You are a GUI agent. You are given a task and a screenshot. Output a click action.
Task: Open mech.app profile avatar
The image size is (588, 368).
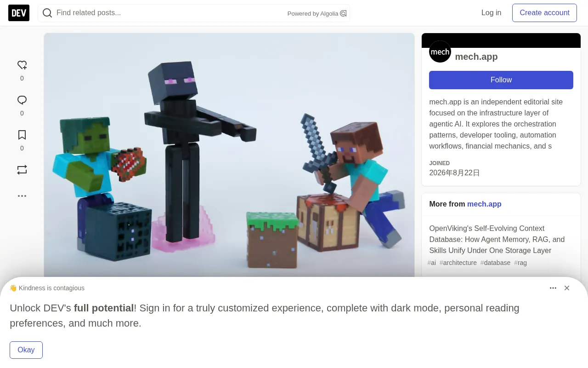(440, 52)
